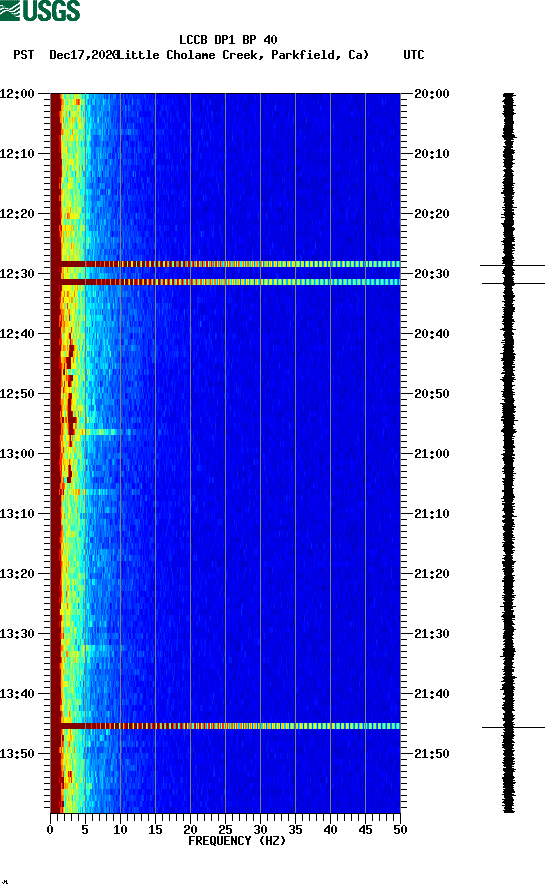This screenshot has width=552, height=893.
Task: Click the 5 Hz frequency axis label
Action: point(85,830)
